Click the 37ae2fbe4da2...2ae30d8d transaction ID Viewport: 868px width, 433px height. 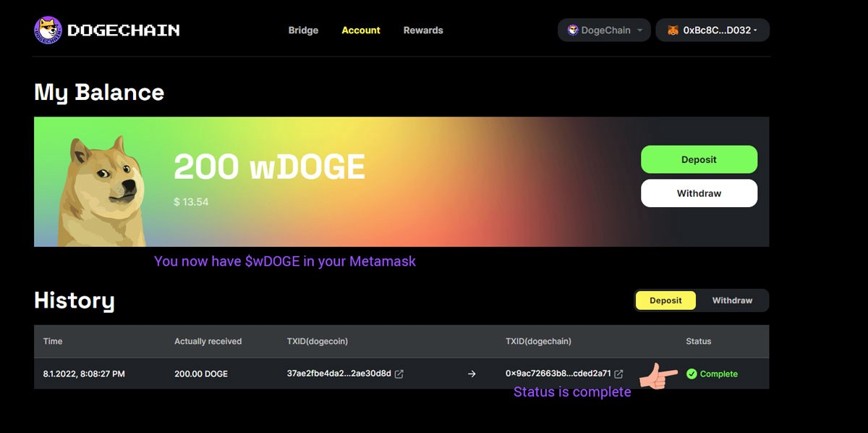tap(339, 374)
